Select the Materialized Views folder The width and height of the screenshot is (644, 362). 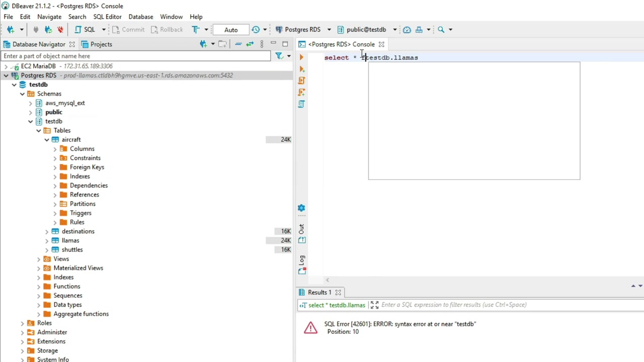coord(78,268)
